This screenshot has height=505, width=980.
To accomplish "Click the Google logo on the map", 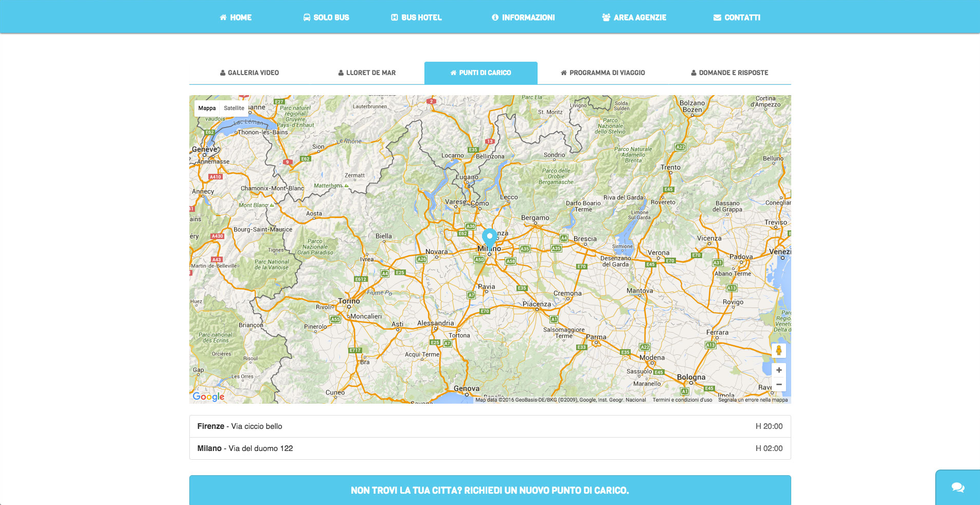I will (x=208, y=396).
